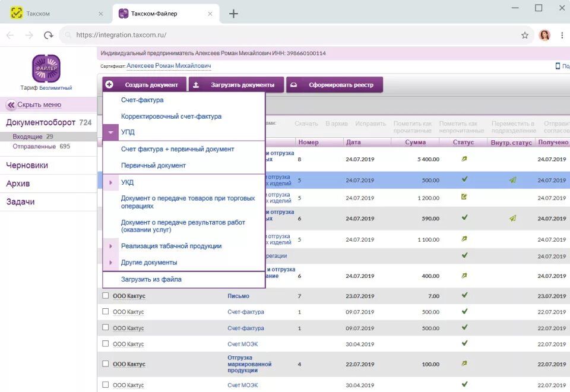Click status checkmark in Письмо row
The width and height of the screenshot is (570, 392).
(x=464, y=295)
